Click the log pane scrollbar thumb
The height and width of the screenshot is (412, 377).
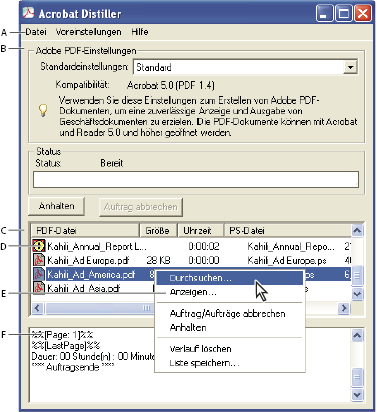357,377
